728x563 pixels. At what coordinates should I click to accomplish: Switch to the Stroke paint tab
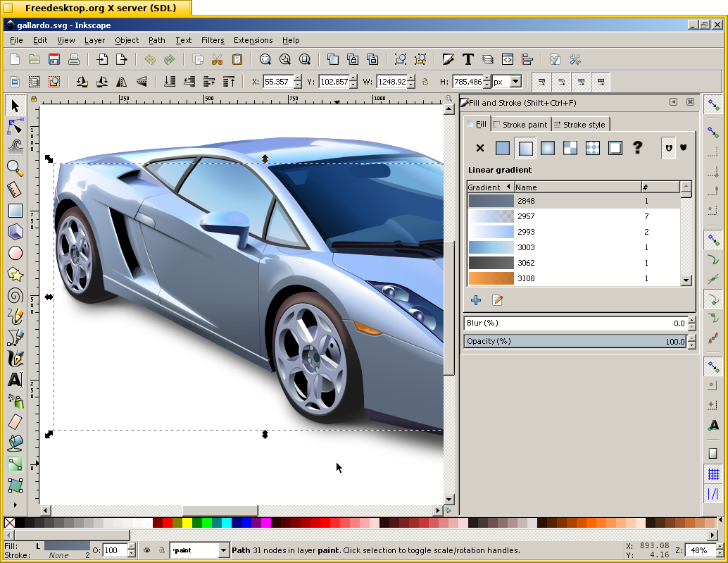pyautogui.click(x=520, y=125)
